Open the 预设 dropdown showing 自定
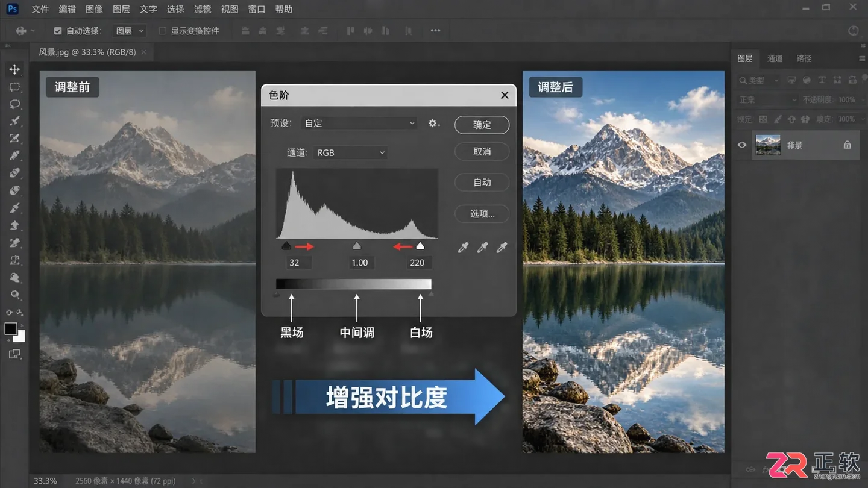The image size is (868, 488). (x=359, y=123)
